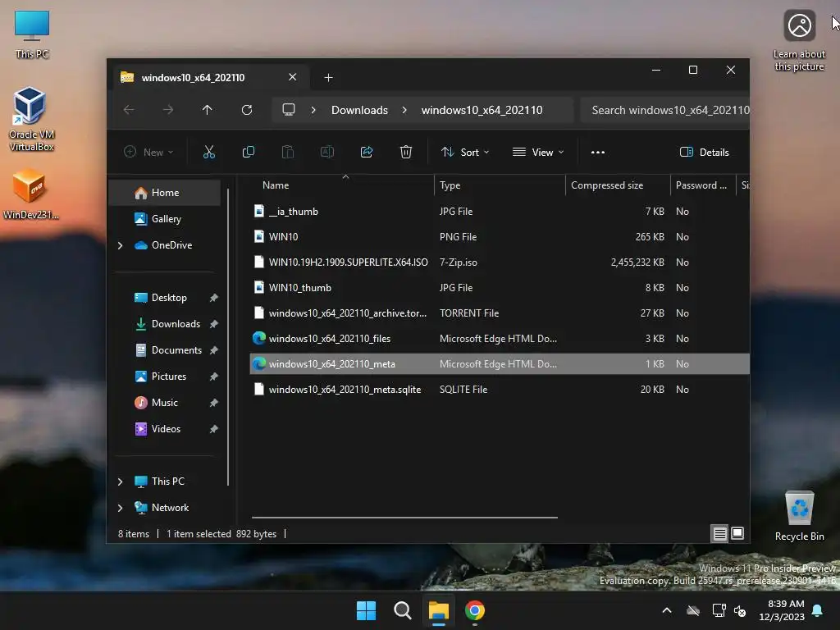Open the View dropdown

pyautogui.click(x=538, y=152)
